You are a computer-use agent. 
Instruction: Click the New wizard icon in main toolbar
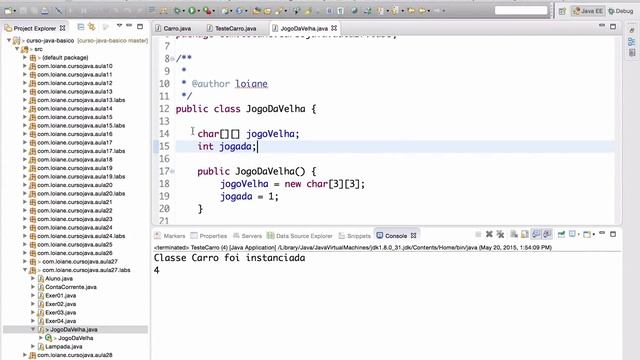(x=8, y=11)
